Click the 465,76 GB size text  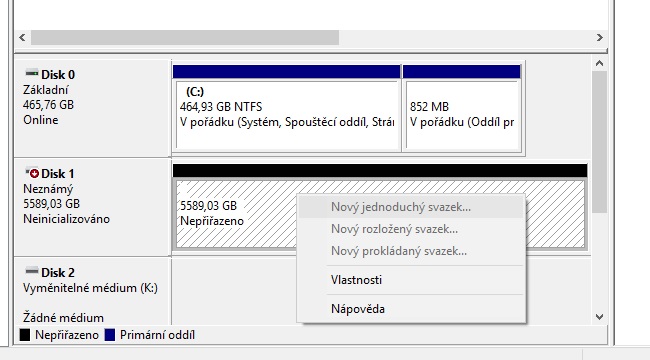click(48, 105)
